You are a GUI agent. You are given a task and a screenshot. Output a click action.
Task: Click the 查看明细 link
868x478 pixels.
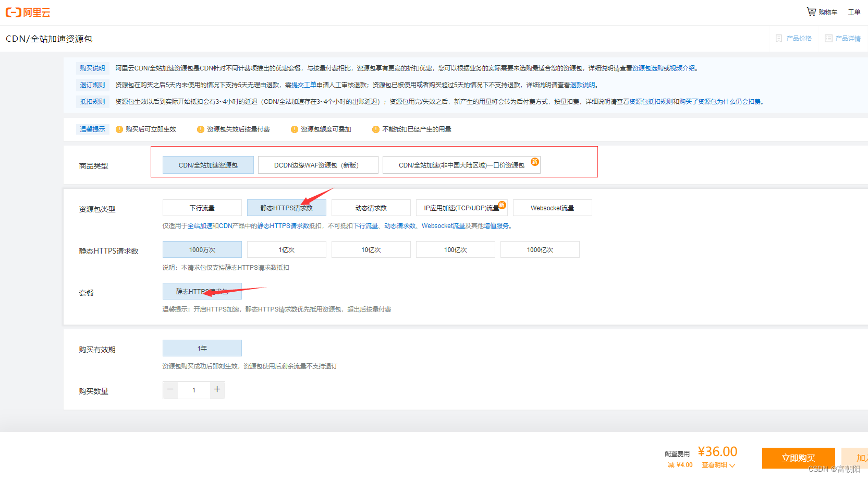714,465
